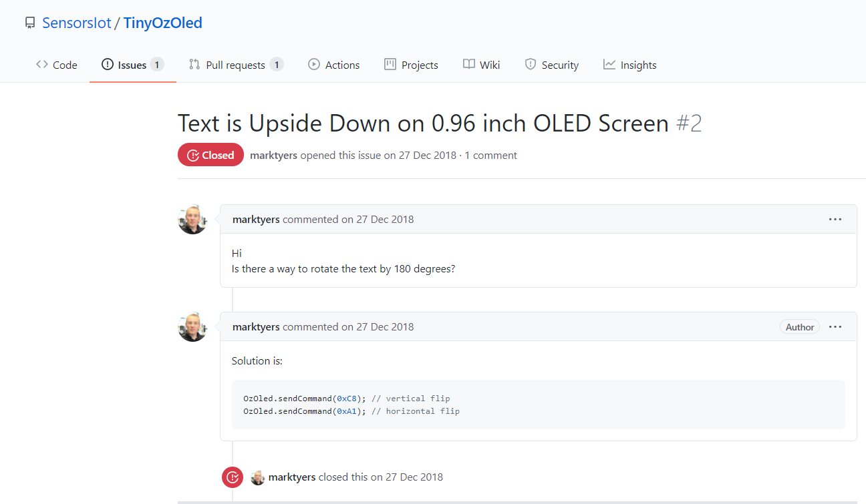Click the Insights graph icon
The image size is (866, 504).
609,65
